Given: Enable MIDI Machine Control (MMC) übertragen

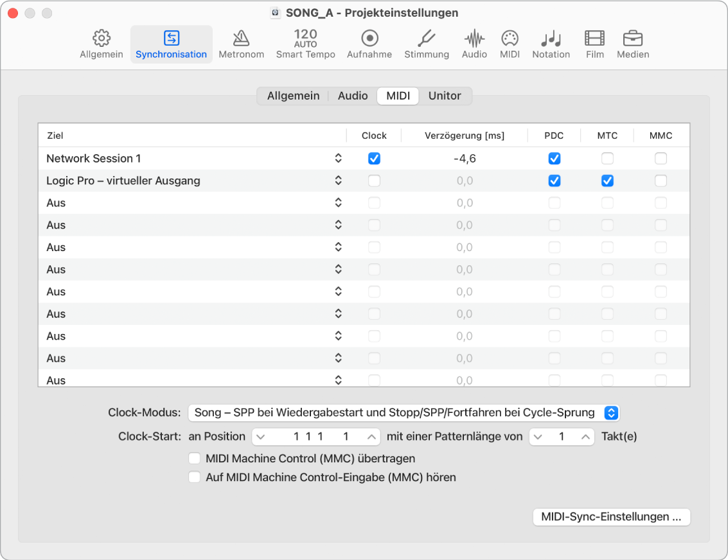Looking at the screenshot, I should 194,459.
